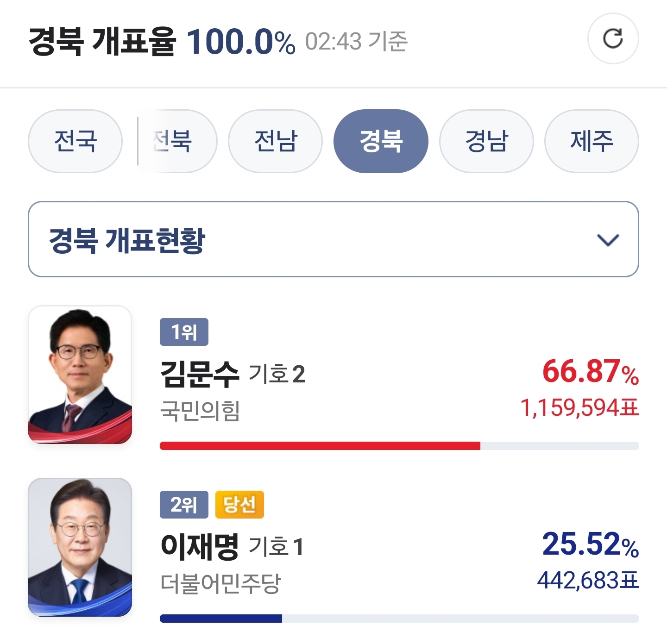This screenshot has height=644, width=667.
Task: Click the blue 25.52% vote bar
Action: (x=221, y=619)
